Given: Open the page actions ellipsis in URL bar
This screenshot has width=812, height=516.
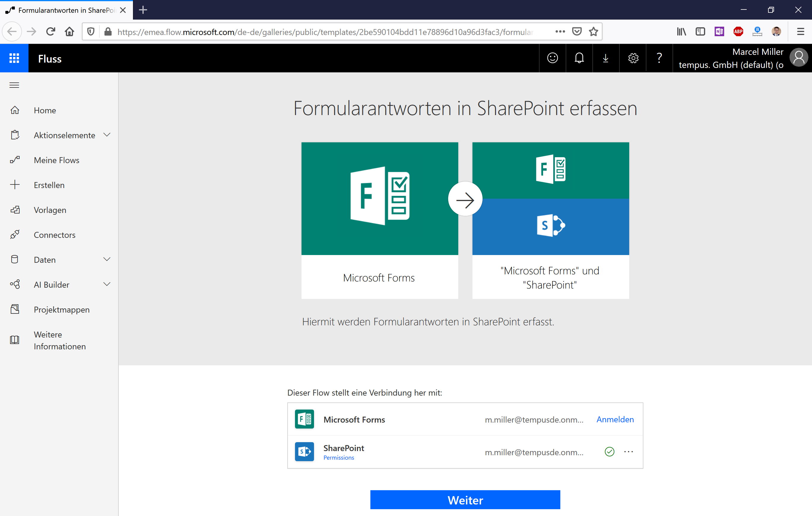Looking at the screenshot, I should (x=560, y=32).
